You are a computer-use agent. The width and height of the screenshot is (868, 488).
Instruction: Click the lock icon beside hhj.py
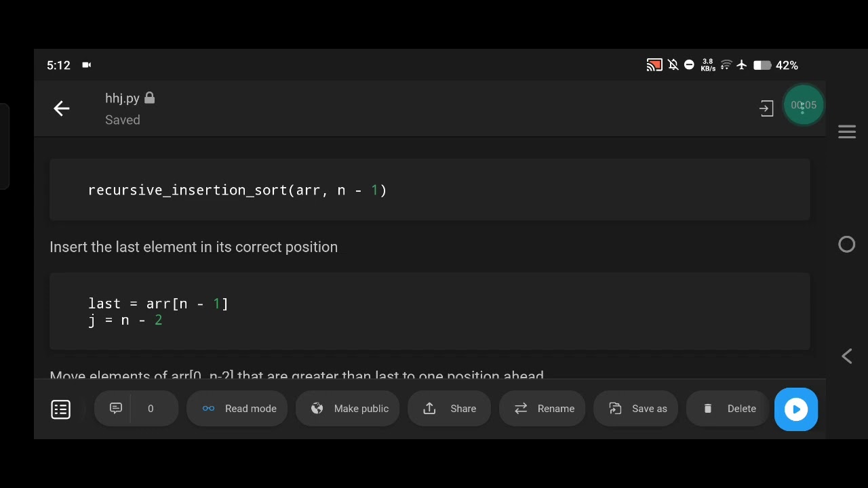150,98
